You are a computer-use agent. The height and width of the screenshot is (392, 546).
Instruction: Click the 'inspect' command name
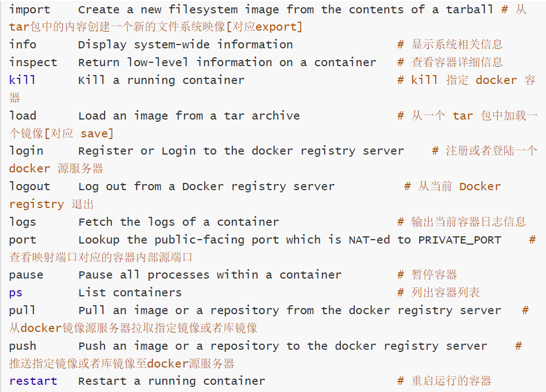coord(33,62)
